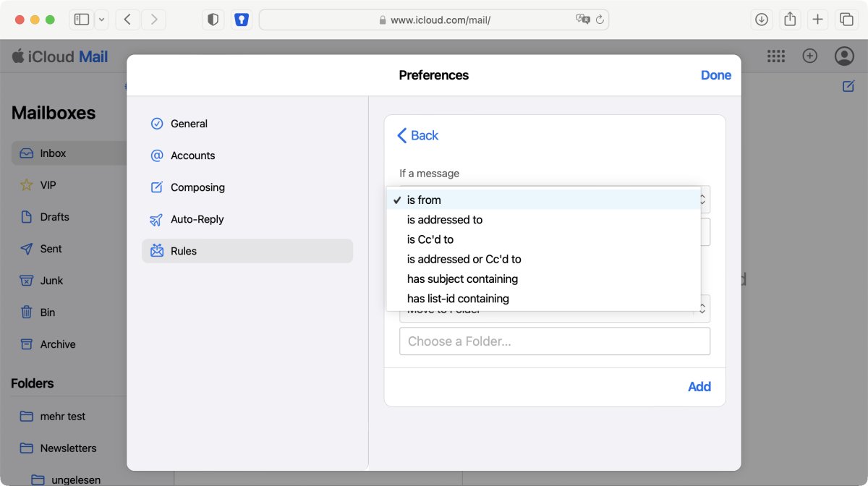The height and width of the screenshot is (486, 868).
Task: Expand the sidebar options dropdown arrow
Action: click(102, 20)
